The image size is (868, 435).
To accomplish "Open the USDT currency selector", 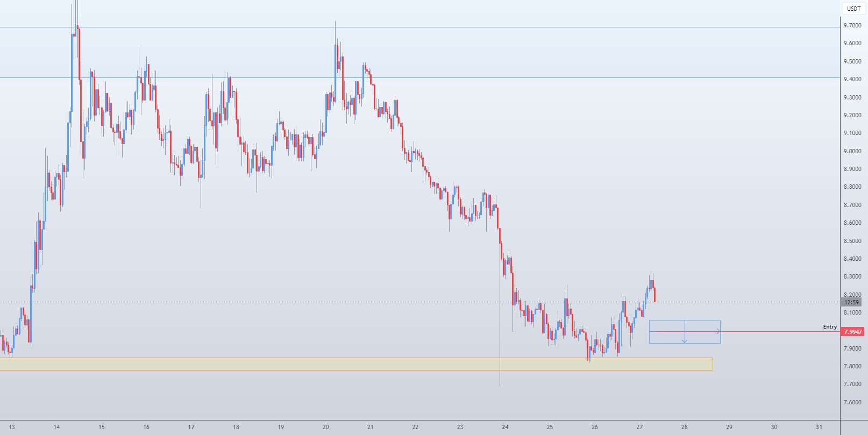I will tap(853, 9).
